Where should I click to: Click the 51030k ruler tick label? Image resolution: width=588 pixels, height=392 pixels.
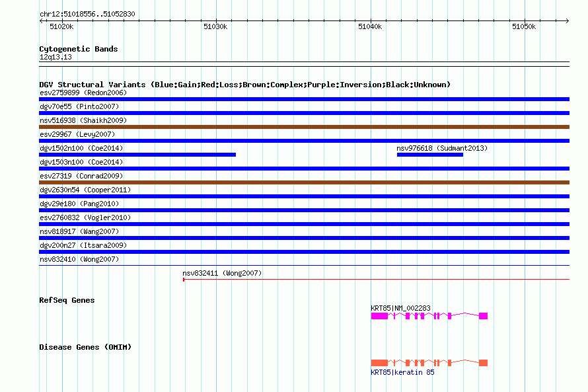[215, 26]
